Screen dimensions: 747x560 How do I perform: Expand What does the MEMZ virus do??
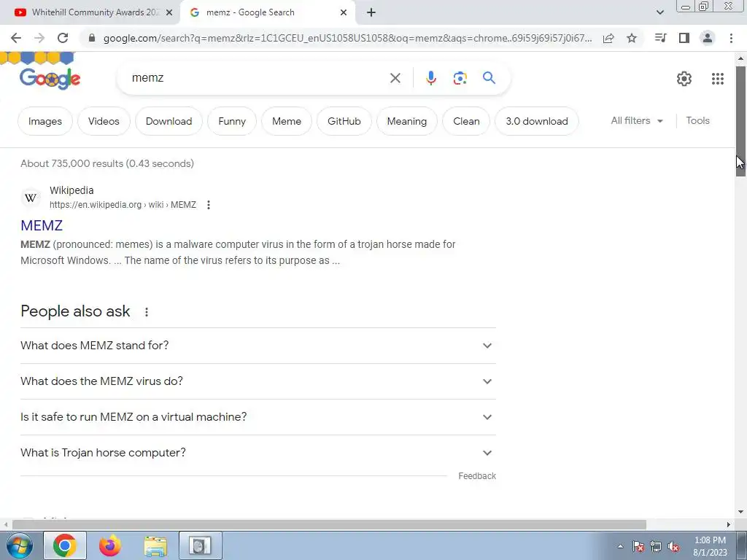(258, 381)
